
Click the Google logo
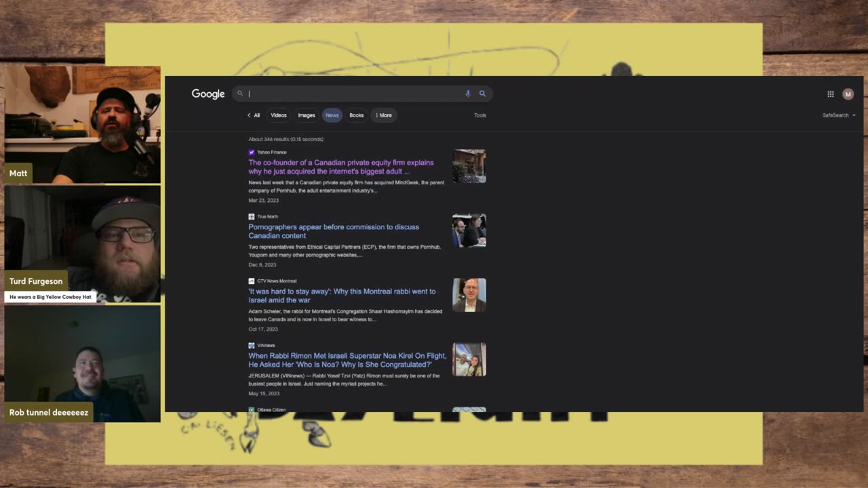[208, 94]
